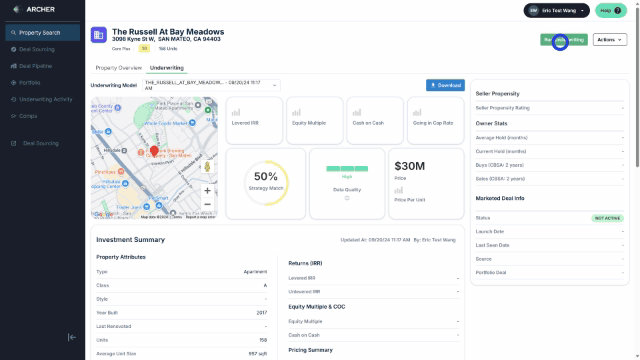The width and height of the screenshot is (640, 360).
Task: Click the red location pin on map
Action: click(x=154, y=151)
